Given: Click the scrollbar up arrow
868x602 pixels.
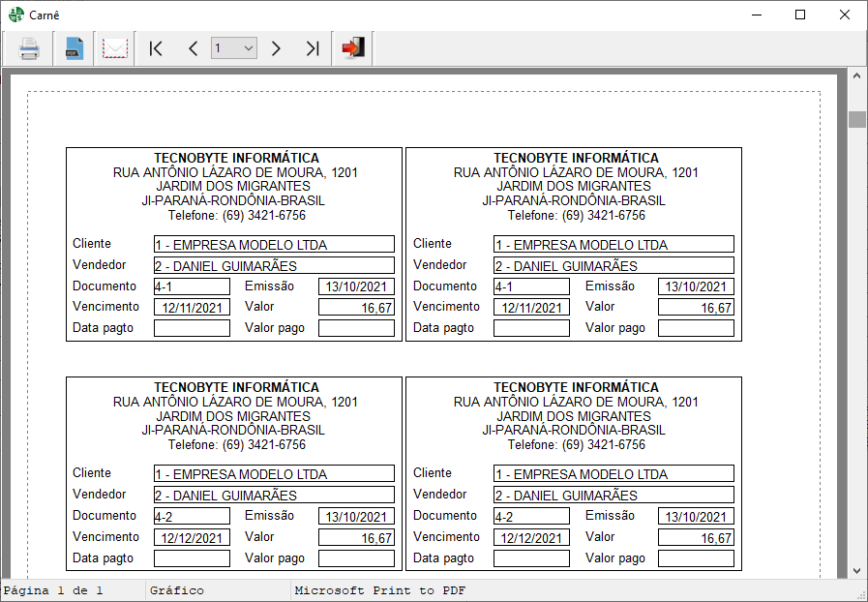Looking at the screenshot, I should point(856,75).
